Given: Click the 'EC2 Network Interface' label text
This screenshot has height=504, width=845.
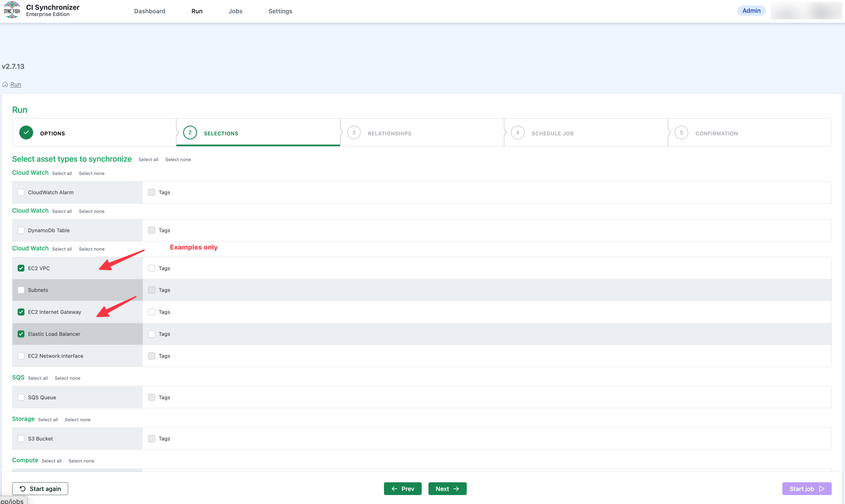Looking at the screenshot, I should (x=56, y=356).
